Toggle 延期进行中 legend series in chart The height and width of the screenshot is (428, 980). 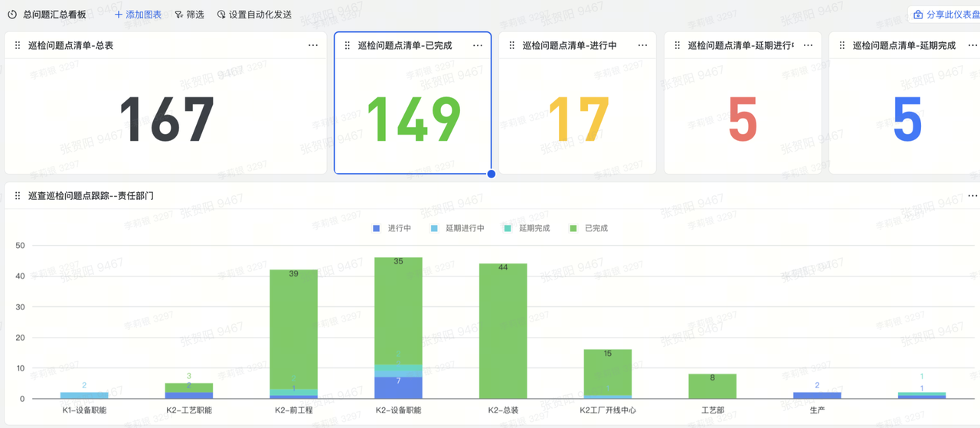tap(457, 228)
